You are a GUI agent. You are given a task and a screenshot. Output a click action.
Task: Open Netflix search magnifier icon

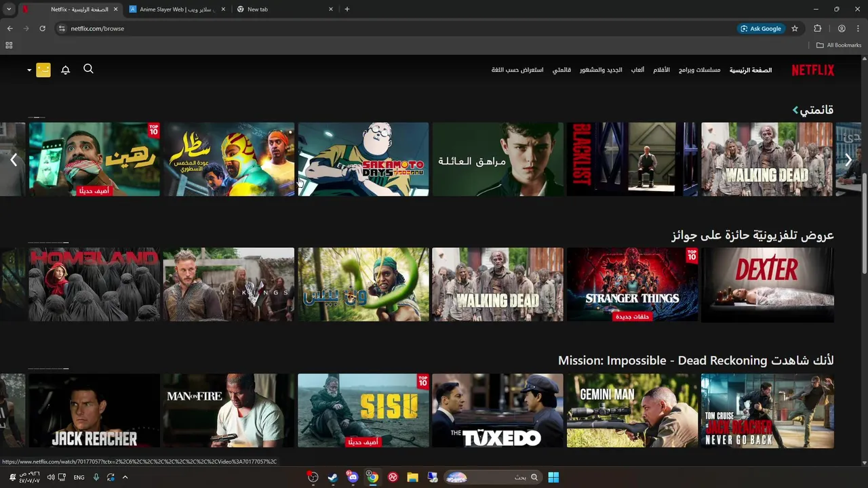click(x=88, y=69)
